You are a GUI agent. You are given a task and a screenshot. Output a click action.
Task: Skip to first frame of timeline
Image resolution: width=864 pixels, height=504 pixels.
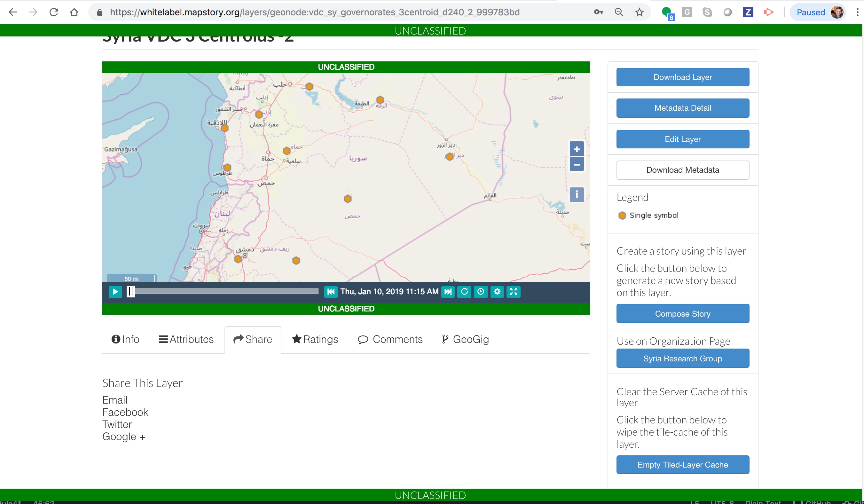pyautogui.click(x=331, y=292)
